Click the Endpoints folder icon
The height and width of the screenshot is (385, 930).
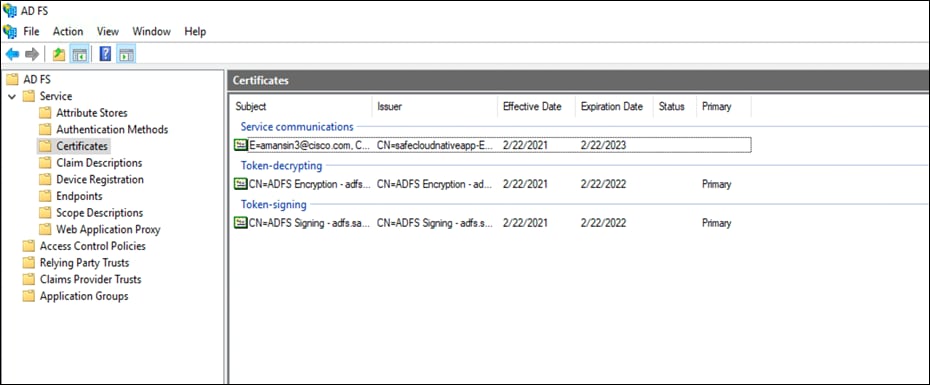(45, 196)
